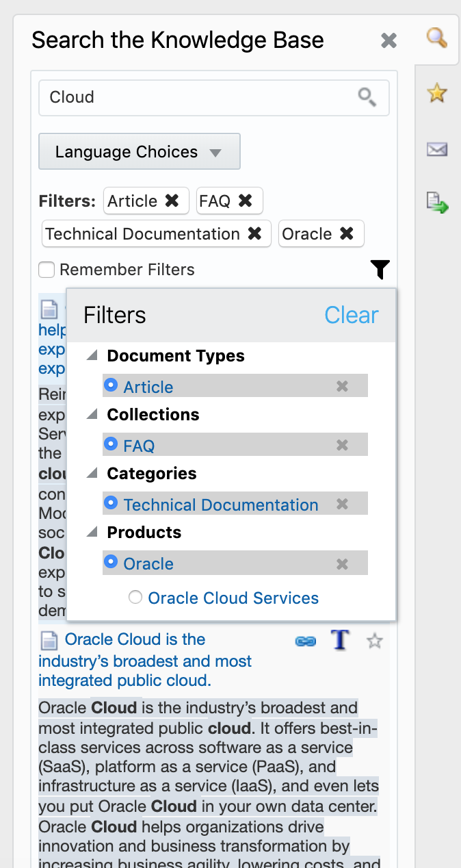
Task: Remove the Technical Documentation filter chip
Action: click(254, 234)
